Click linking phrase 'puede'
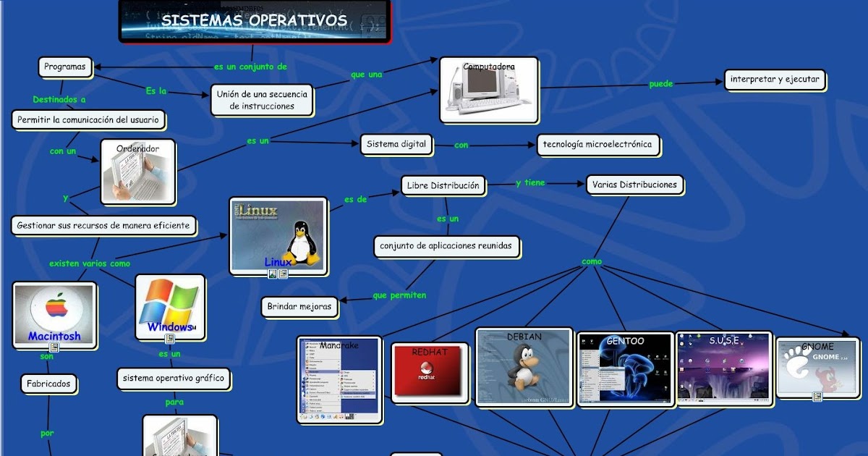Screen dimensions: 868x456 (660, 84)
